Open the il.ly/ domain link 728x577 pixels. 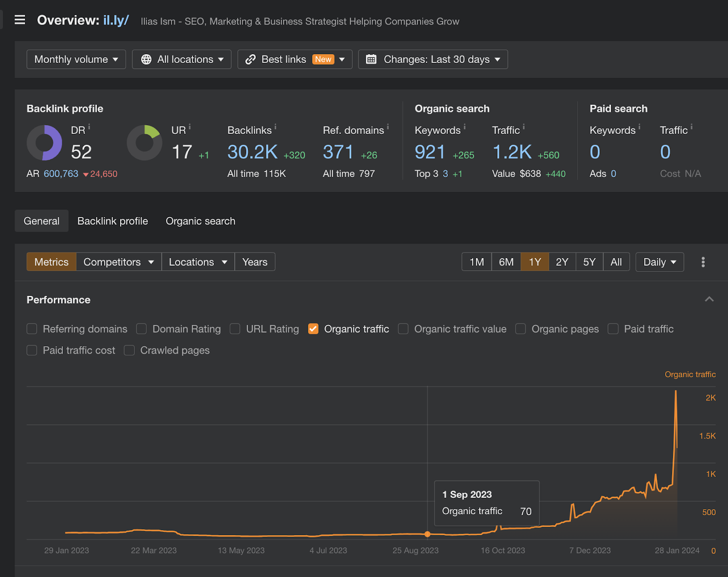pyautogui.click(x=116, y=20)
